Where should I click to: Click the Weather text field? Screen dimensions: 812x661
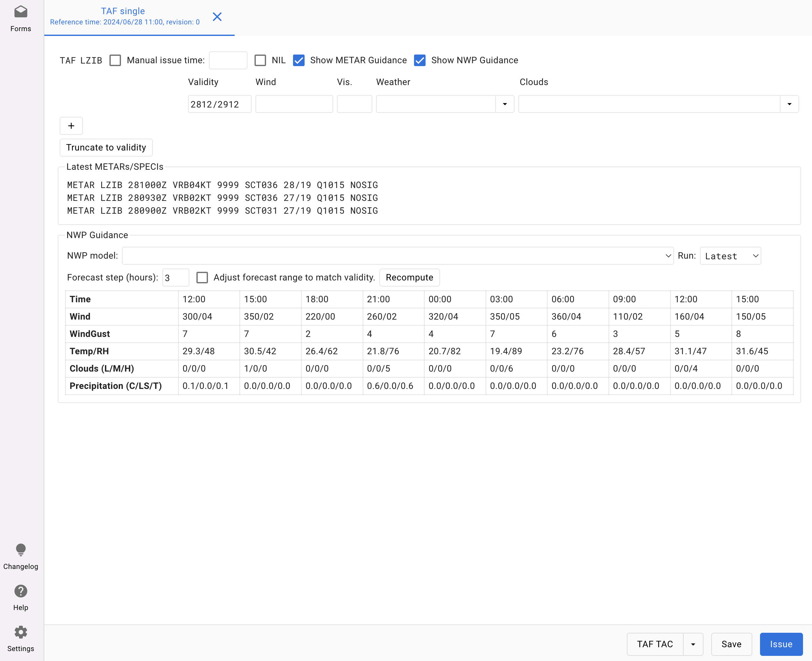point(436,104)
